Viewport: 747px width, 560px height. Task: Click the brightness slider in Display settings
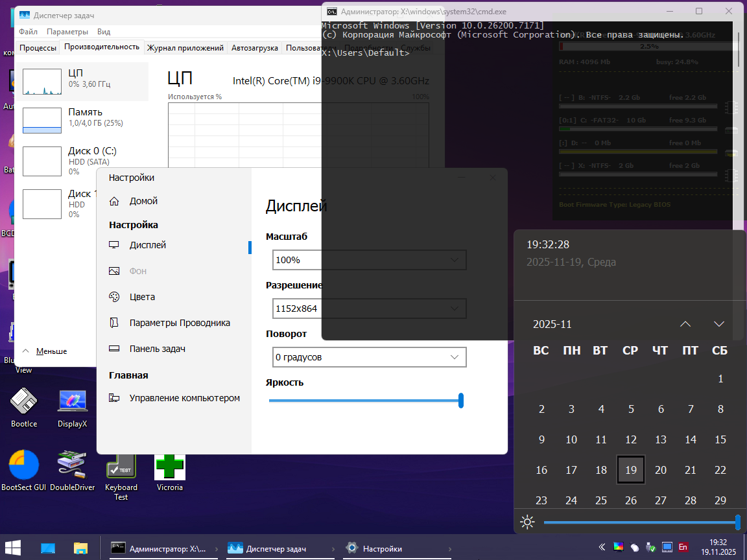pos(366,401)
